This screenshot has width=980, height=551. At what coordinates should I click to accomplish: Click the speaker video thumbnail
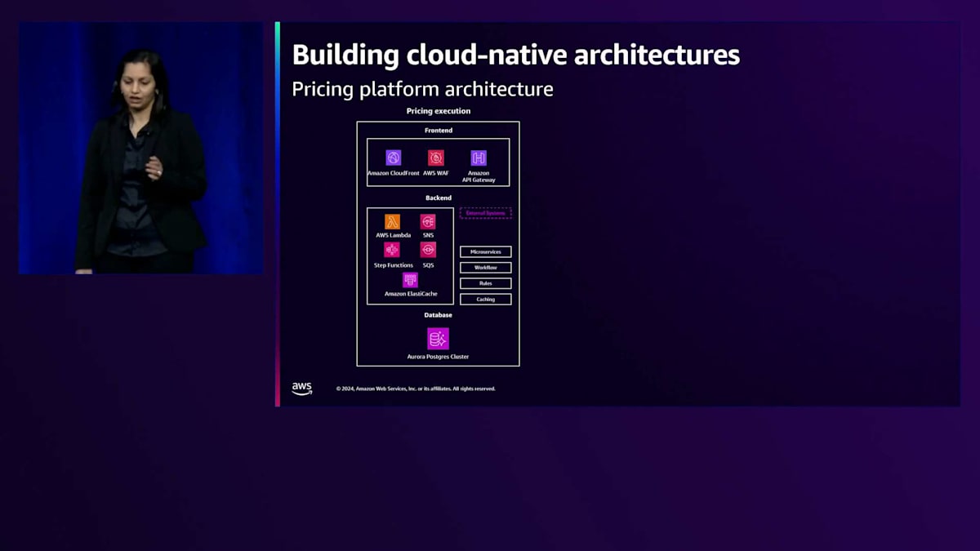pyautogui.click(x=141, y=148)
